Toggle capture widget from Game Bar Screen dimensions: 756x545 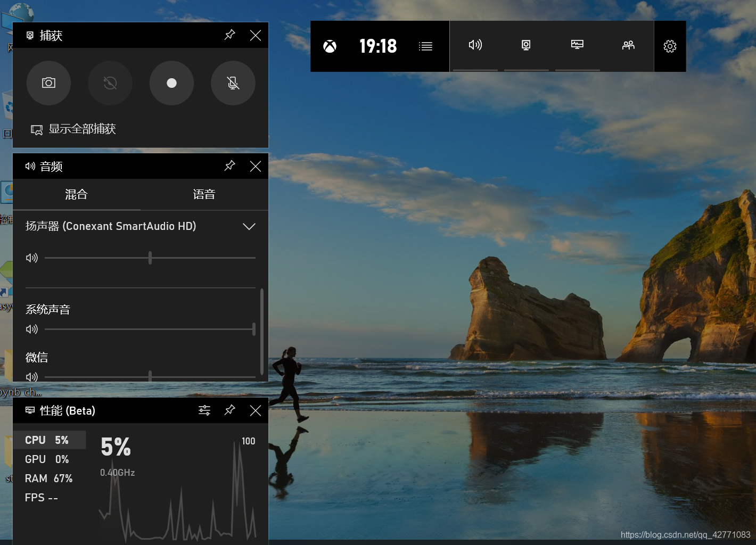tap(526, 45)
